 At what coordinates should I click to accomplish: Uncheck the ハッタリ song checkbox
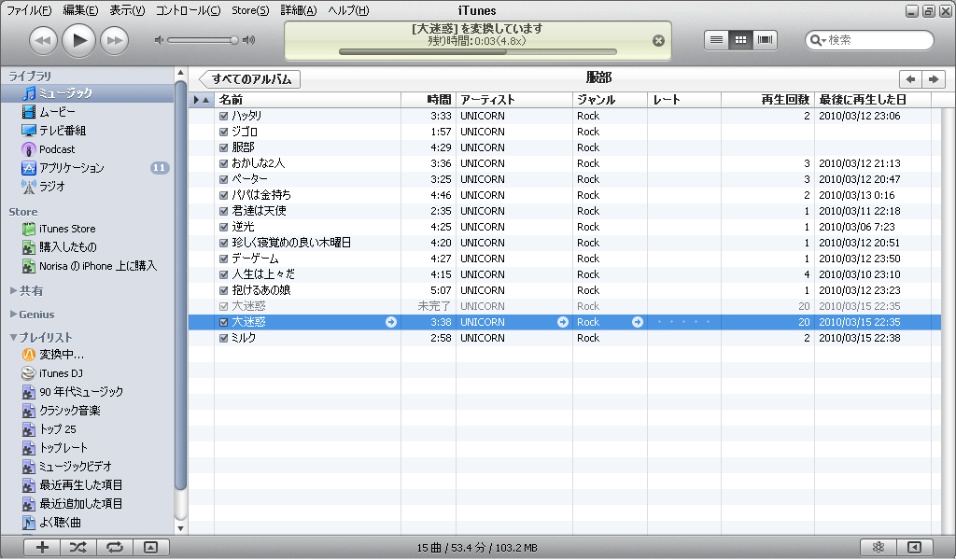(224, 116)
